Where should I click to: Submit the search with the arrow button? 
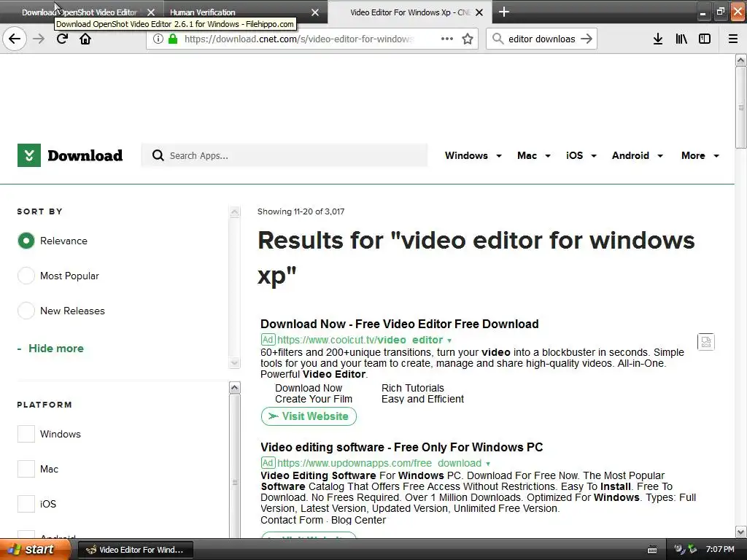(587, 39)
